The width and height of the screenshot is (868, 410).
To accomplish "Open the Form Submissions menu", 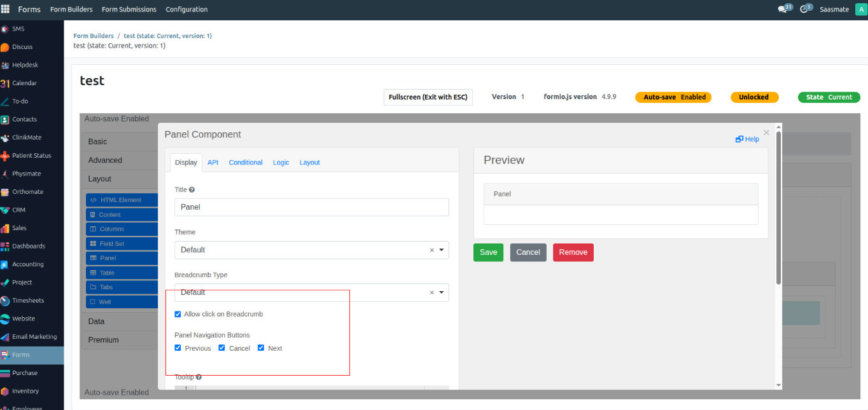I will tap(129, 10).
